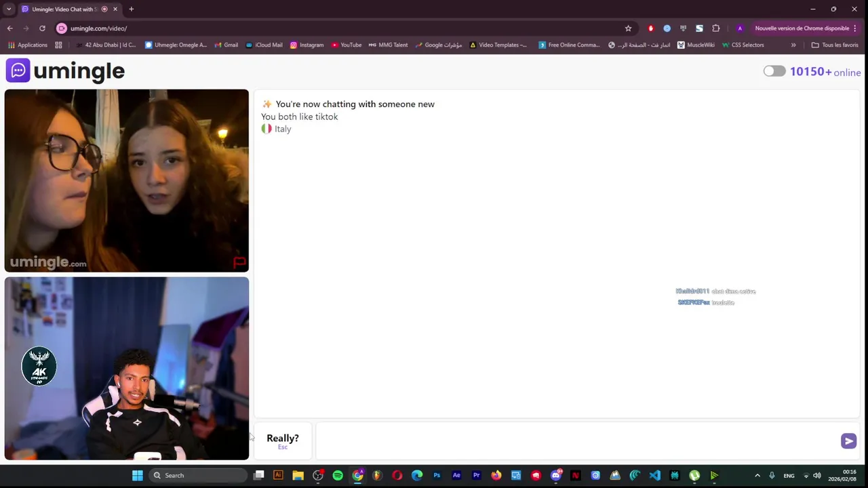Image resolution: width=868 pixels, height=488 pixels.
Task: Open Microsoft Edge from the taskbar
Action: (417, 475)
